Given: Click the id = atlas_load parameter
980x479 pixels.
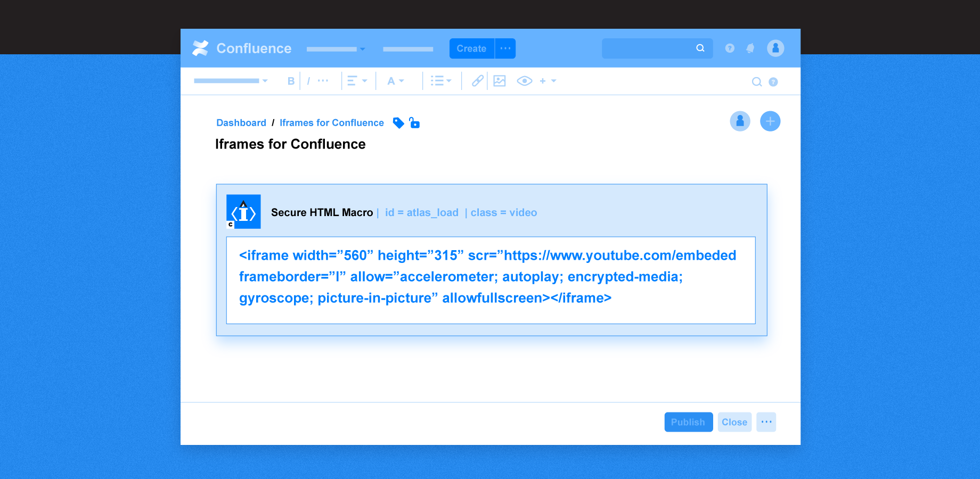Looking at the screenshot, I should [422, 212].
